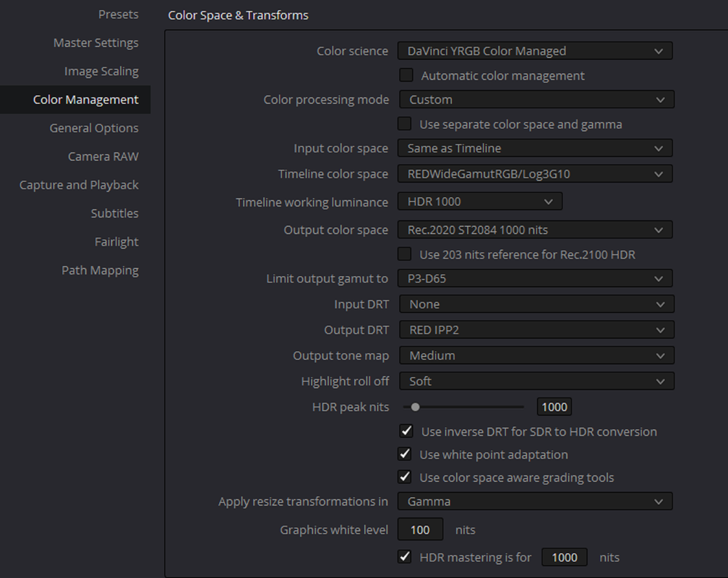Enable 203 nits reference for Rec.2100 HDR
The image size is (728, 578).
click(x=404, y=254)
